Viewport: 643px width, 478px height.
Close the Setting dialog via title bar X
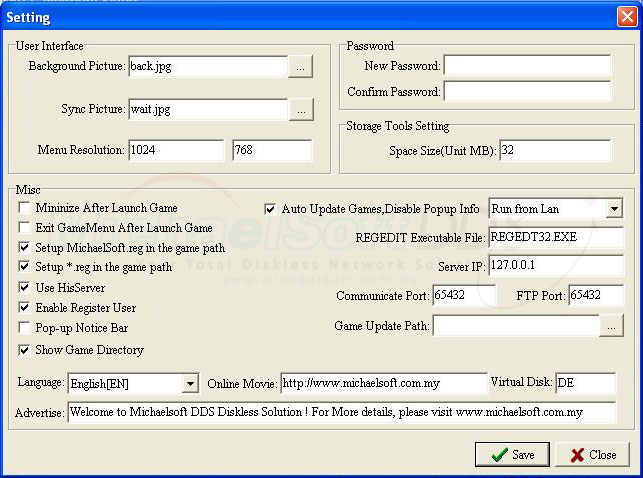(x=627, y=17)
